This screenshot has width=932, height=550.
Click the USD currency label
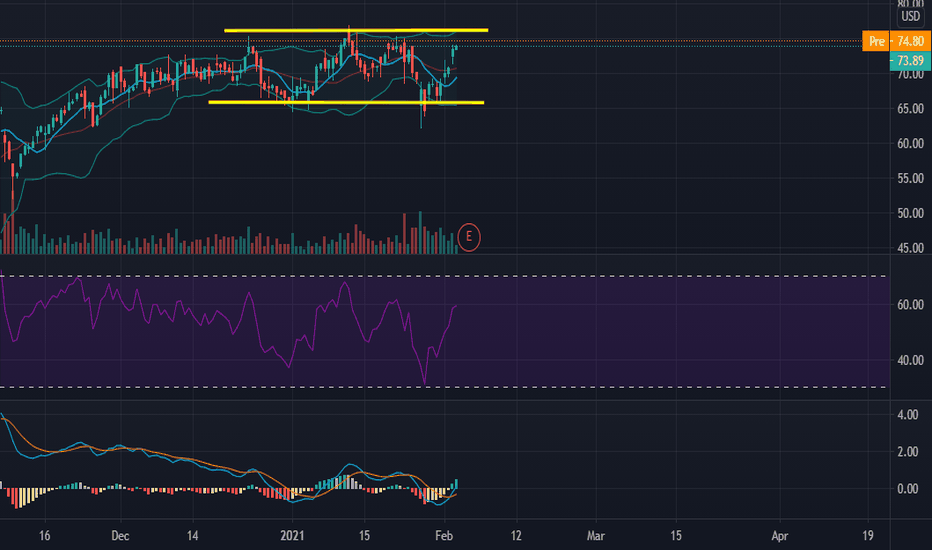(x=911, y=16)
